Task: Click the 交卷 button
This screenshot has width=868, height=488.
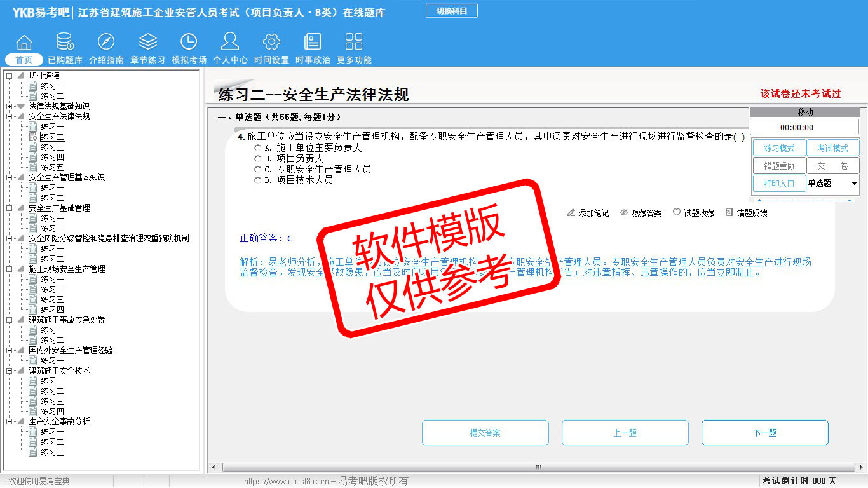Action: pyautogui.click(x=832, y=166)
